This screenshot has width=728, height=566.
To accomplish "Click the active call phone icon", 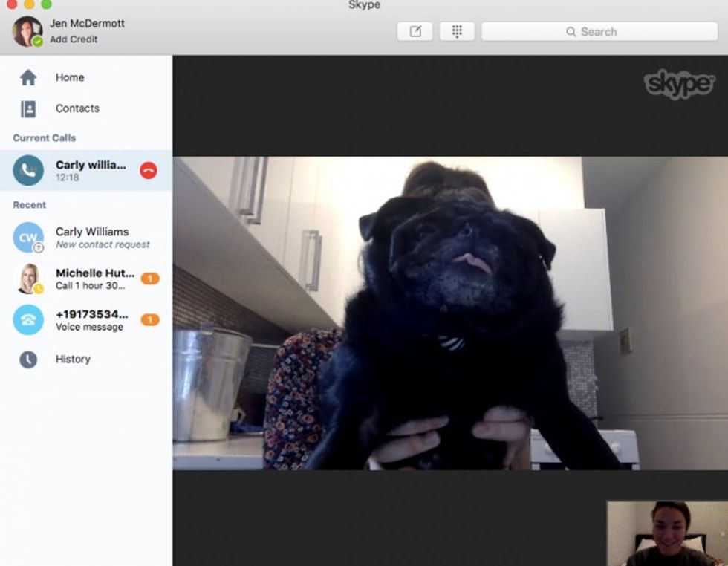I will (x=28, y=170).
